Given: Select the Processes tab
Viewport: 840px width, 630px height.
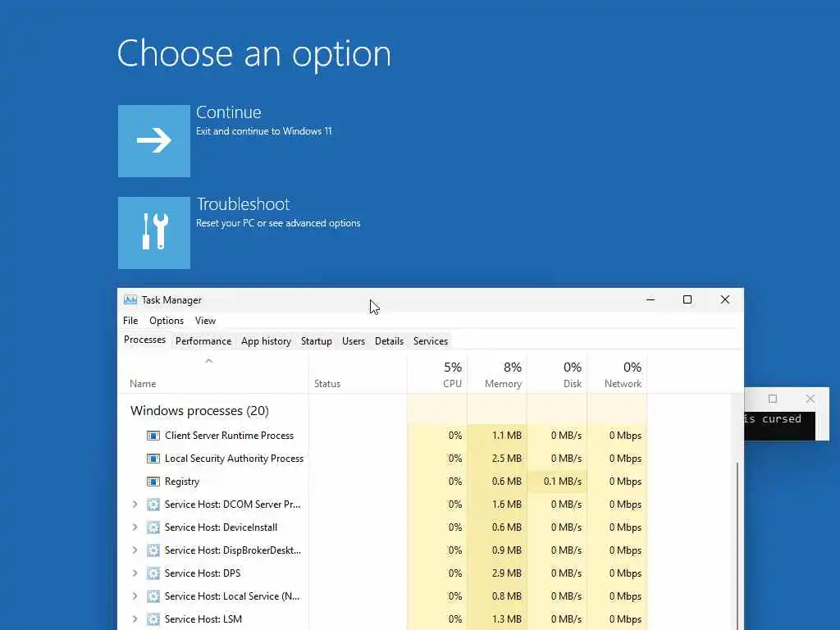Looking at the screenshot, I should point(144,340).
